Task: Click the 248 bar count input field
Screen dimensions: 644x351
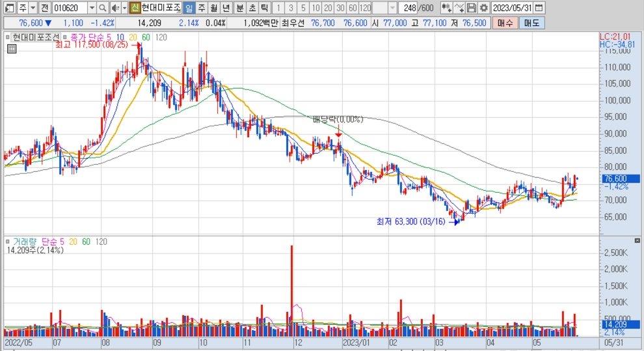Action: (409, 8)
